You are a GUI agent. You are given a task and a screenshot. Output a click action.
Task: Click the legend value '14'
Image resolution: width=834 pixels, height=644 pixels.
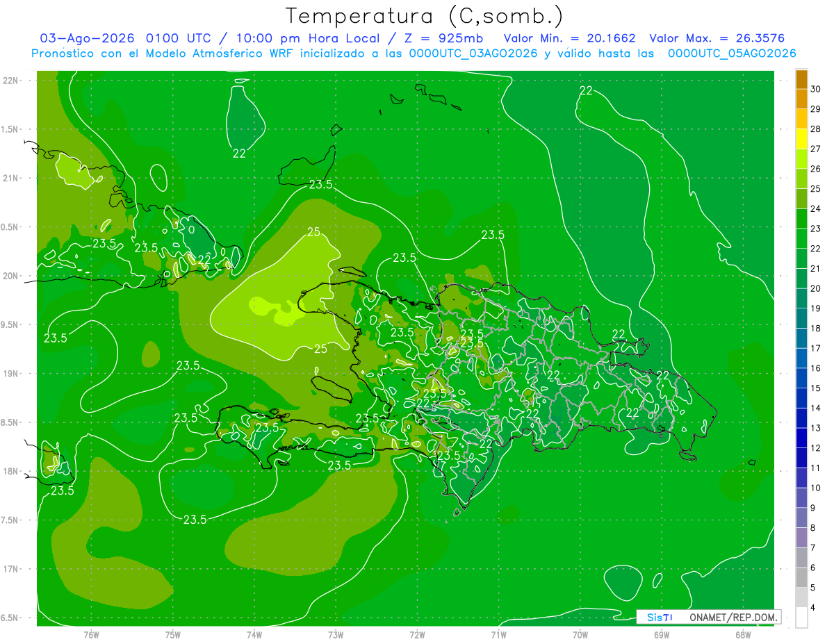[x=816, y=408]
